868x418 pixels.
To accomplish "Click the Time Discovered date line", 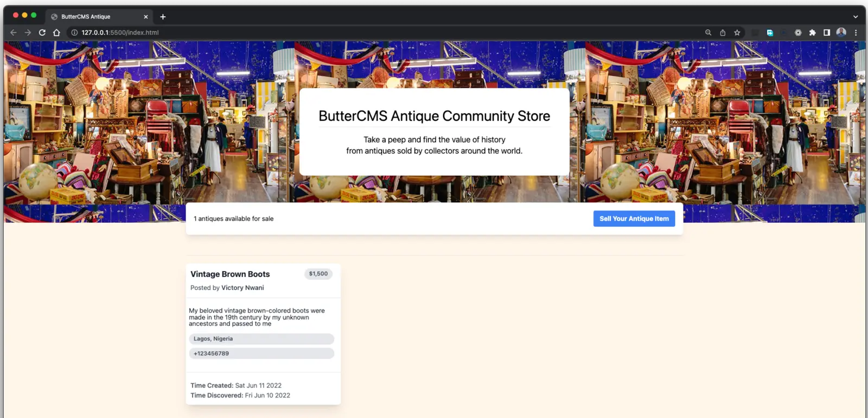I will [x=240, y=395].
